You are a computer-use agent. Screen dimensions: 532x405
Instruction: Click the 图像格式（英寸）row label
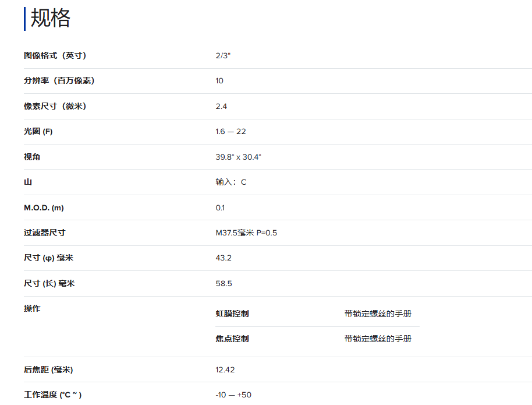coord(55,55)
